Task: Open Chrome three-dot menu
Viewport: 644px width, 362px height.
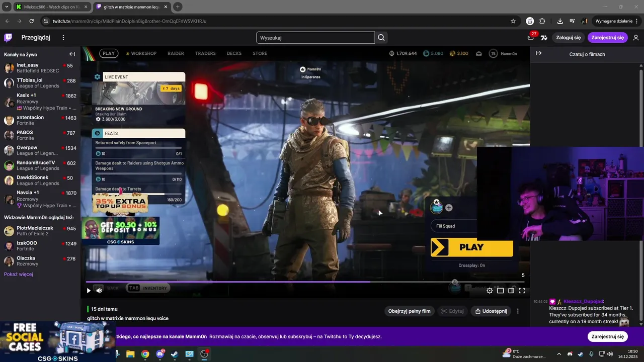Action: [x=637, y=21]
